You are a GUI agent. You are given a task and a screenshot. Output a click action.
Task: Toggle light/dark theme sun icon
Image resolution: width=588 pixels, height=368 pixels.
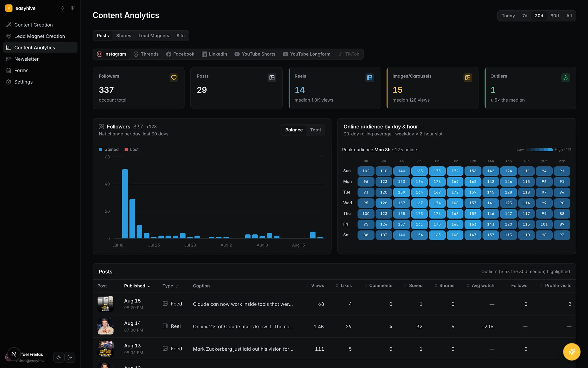[x=59, y=357]
